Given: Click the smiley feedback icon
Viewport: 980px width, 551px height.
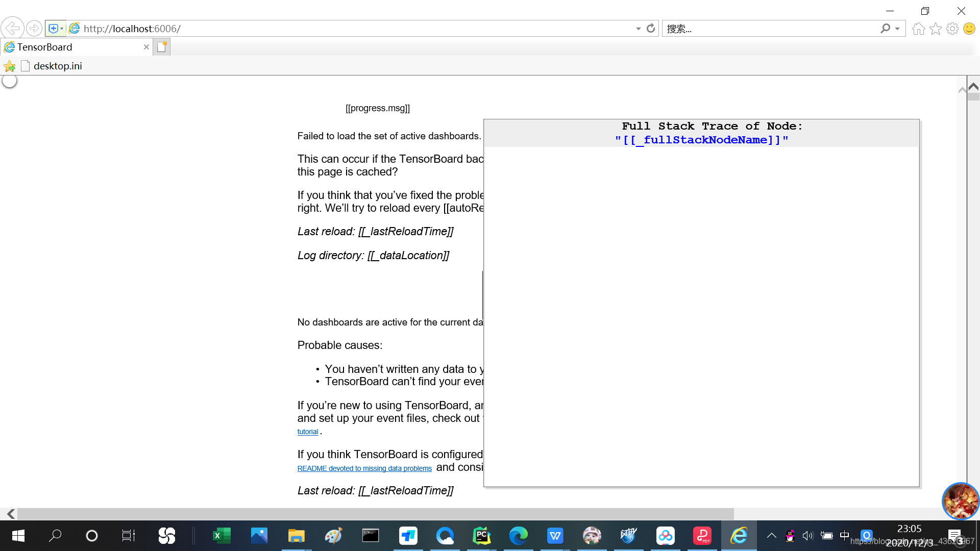Looking at the screenshot, I should tap(969, 29).
